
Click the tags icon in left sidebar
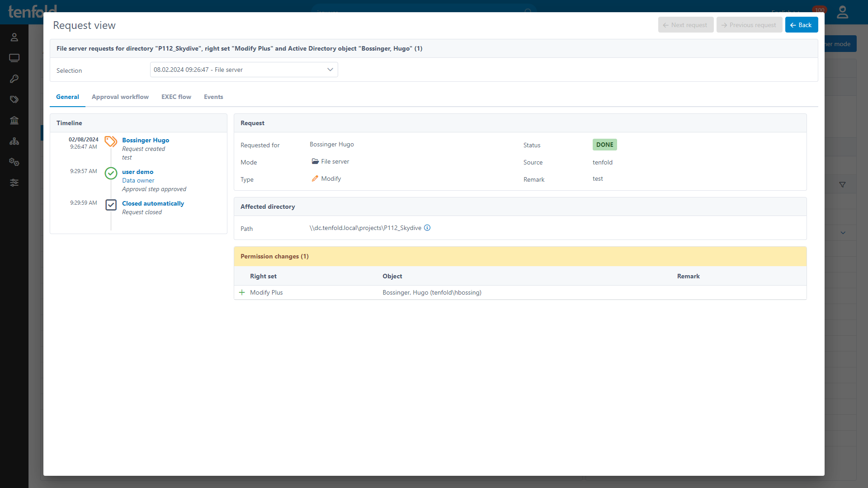[14, 99]
